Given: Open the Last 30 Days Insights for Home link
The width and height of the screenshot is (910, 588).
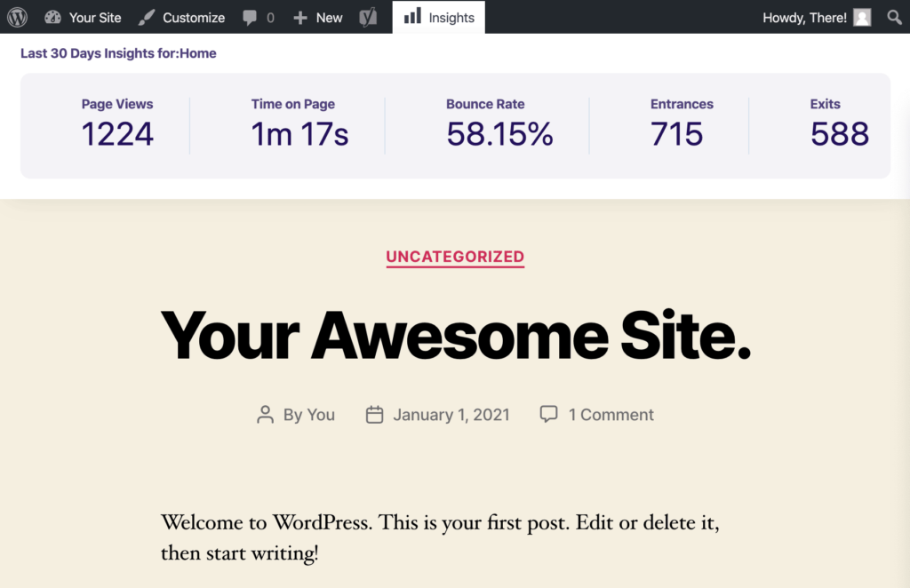Looking at the screenshot, I should 118,53.
